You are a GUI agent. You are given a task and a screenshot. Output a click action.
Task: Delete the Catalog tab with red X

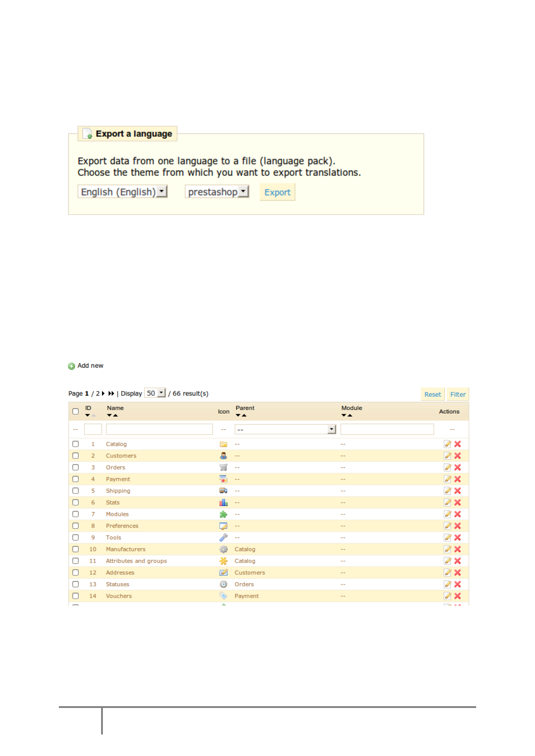pyautogui.click(x=457, y=444)
